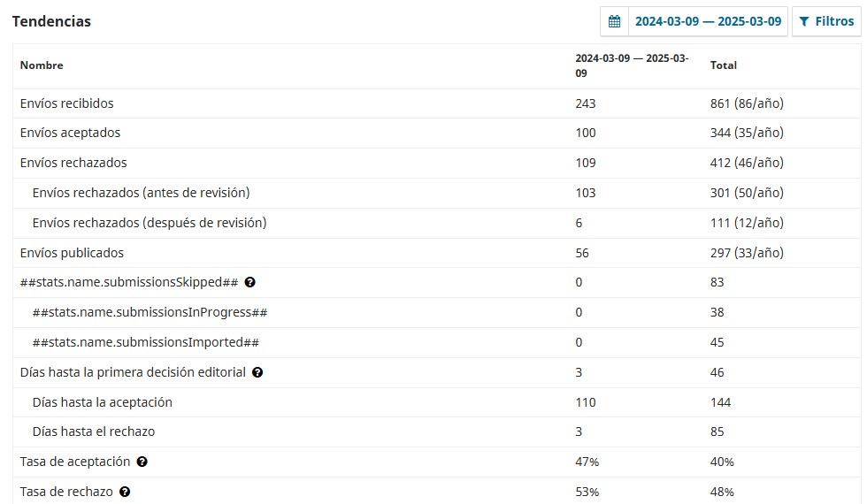This screenshot has width=867, height=504.
Task: Show help for submissionsSkipped stat
Action: pyautogui.click(x=250, y=283)
